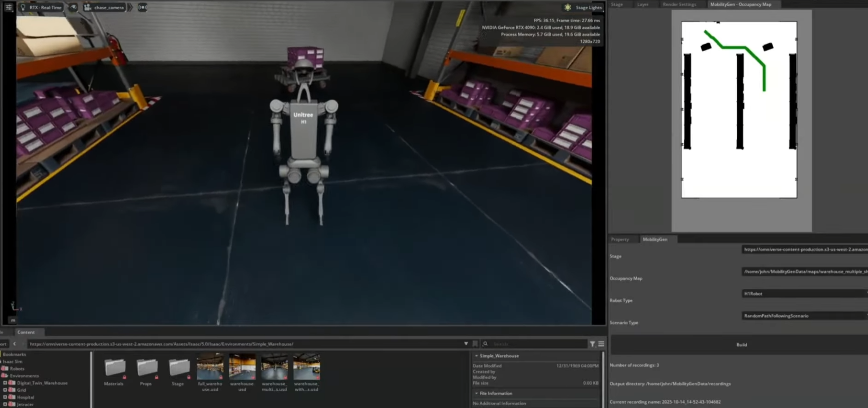Screen dimensions: 868x408
Task: Select the warehouse_with...s.usd thumbnail
Action: coord(307,367)
